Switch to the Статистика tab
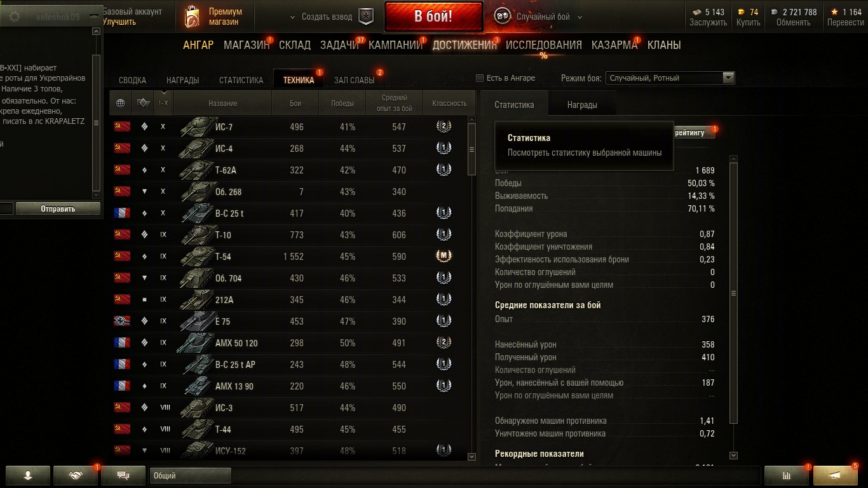Viewport: 868px width, 488px height. (241, 80)
